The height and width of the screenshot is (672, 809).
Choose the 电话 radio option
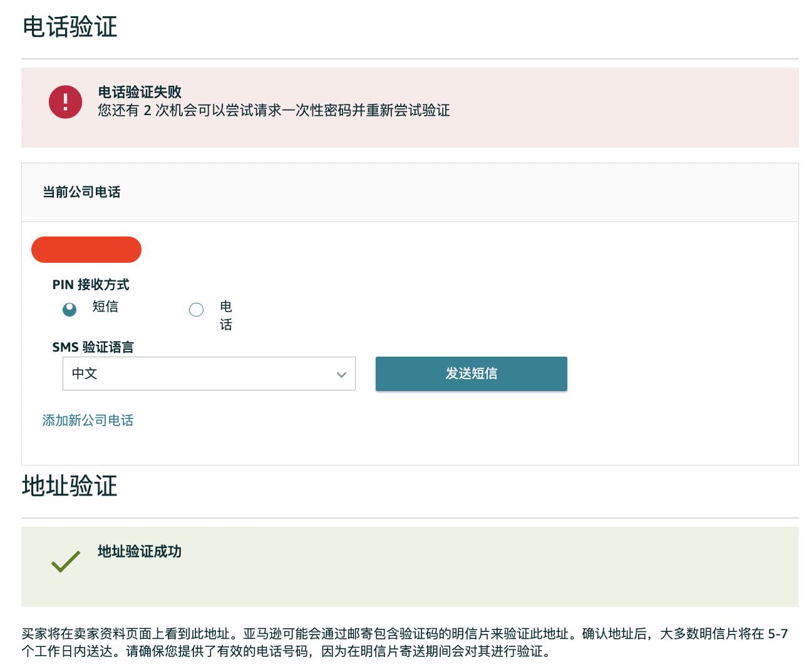tap(196, 310)
